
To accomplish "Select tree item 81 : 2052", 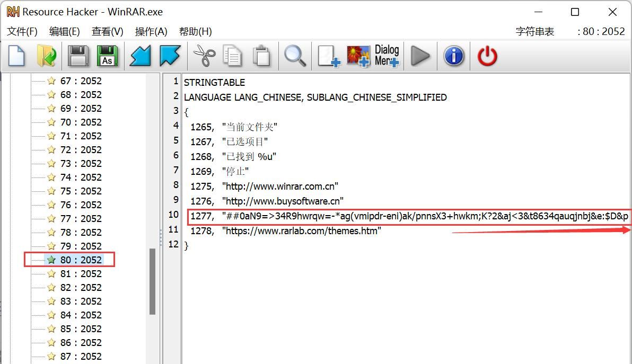I will pyautogui.click(x=81, y=274).
